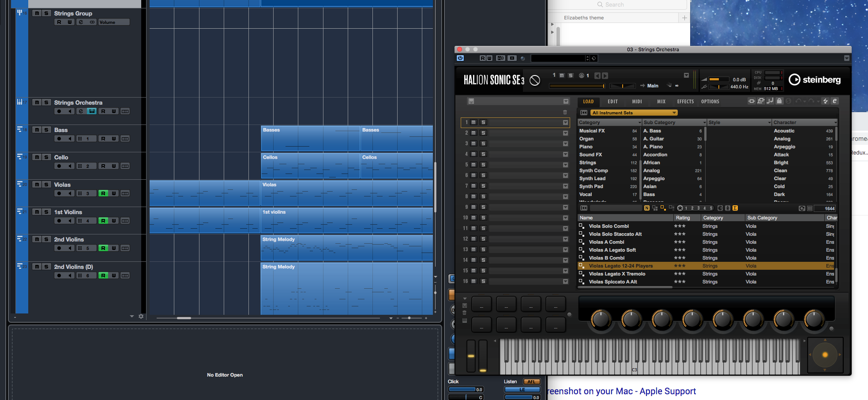Click the trash icon above slot list
This screenshot has height=400, width=868.
click(x=565, y=112)
